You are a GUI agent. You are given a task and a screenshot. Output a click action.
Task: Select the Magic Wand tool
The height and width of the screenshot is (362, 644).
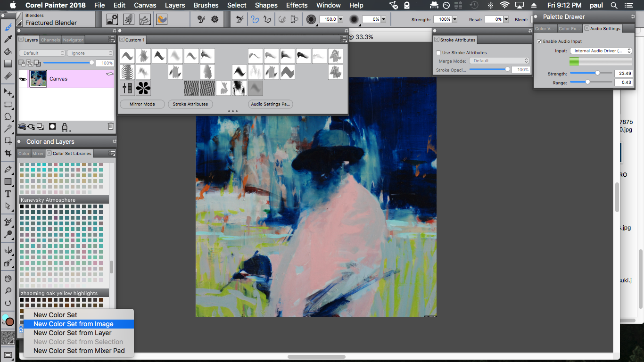(8, 129)
